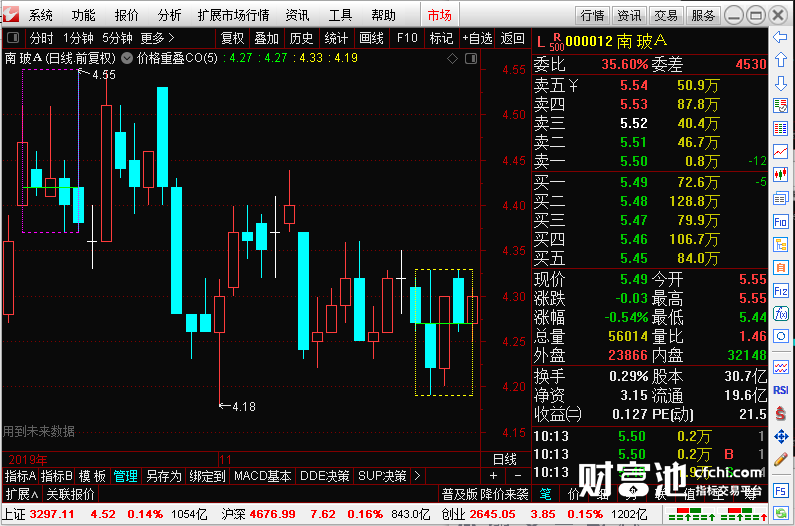Zoom in chart with plus button
Screen dimensions: 795x526
click(493, 476)
